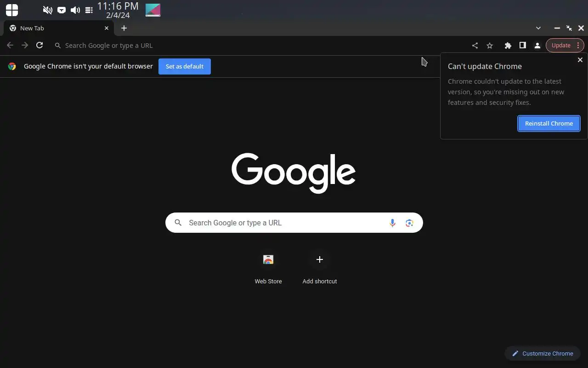Focus the Google search box

click(x=294, y=223)
